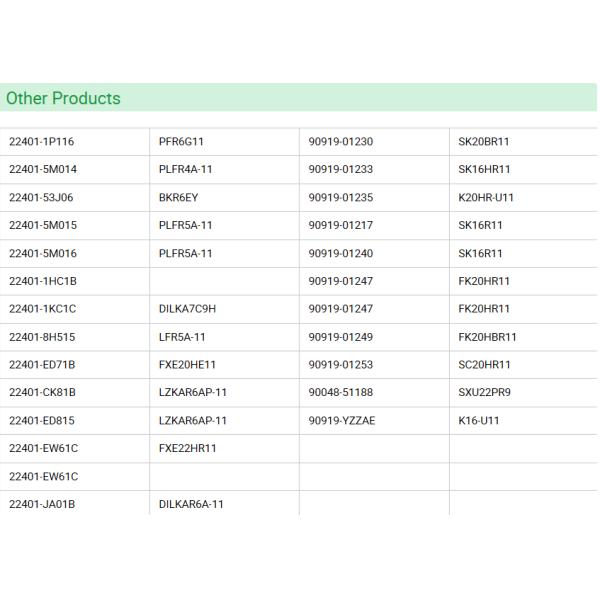The width and height of the screenshot is (600, 600).
Task: Open the K20HR-U11 entry
Action: (x=486, y=198)
